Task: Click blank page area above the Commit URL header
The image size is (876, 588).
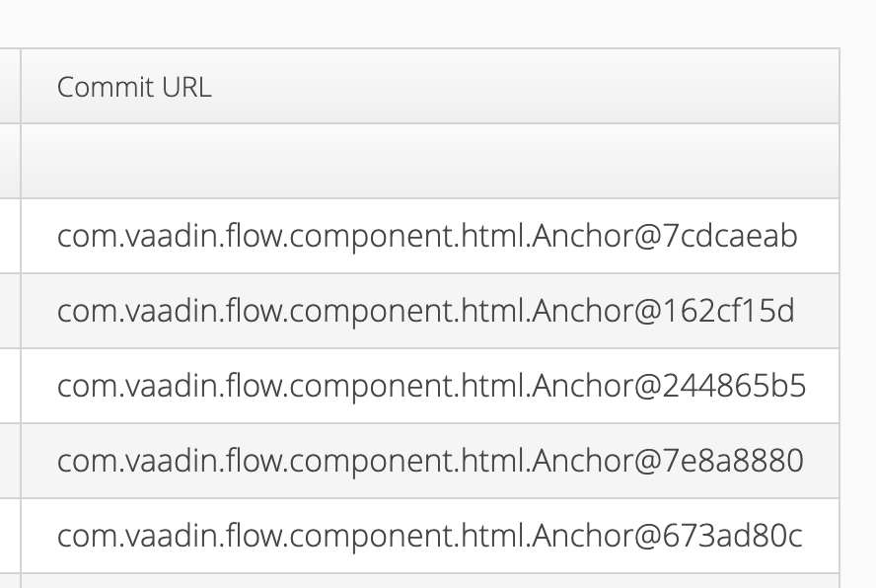Action: point(429,24)
